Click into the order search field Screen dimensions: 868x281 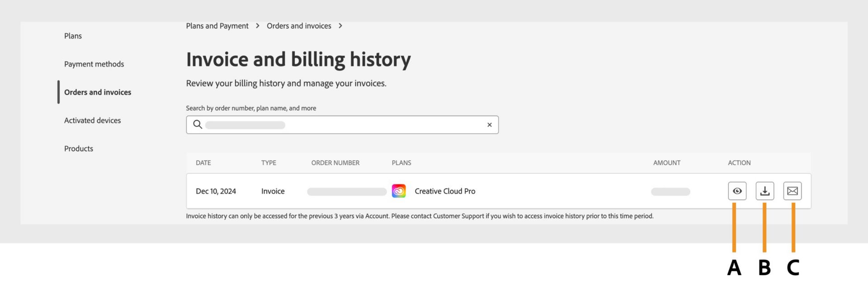(342, 125)
